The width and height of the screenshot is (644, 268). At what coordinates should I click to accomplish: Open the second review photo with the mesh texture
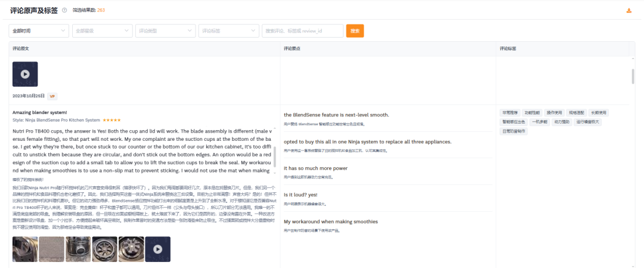click(52, 249)
